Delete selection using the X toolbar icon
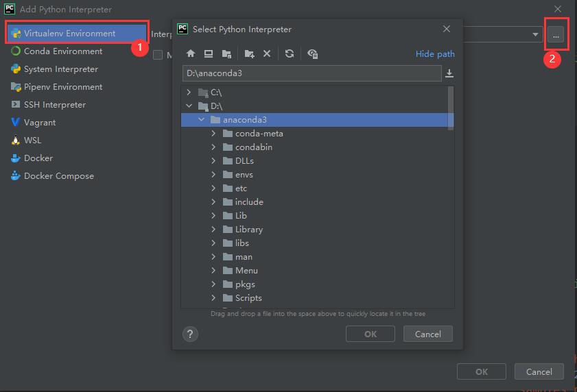Image resolution: width=577 pixels, height=392 pixels. coord(267,53)
